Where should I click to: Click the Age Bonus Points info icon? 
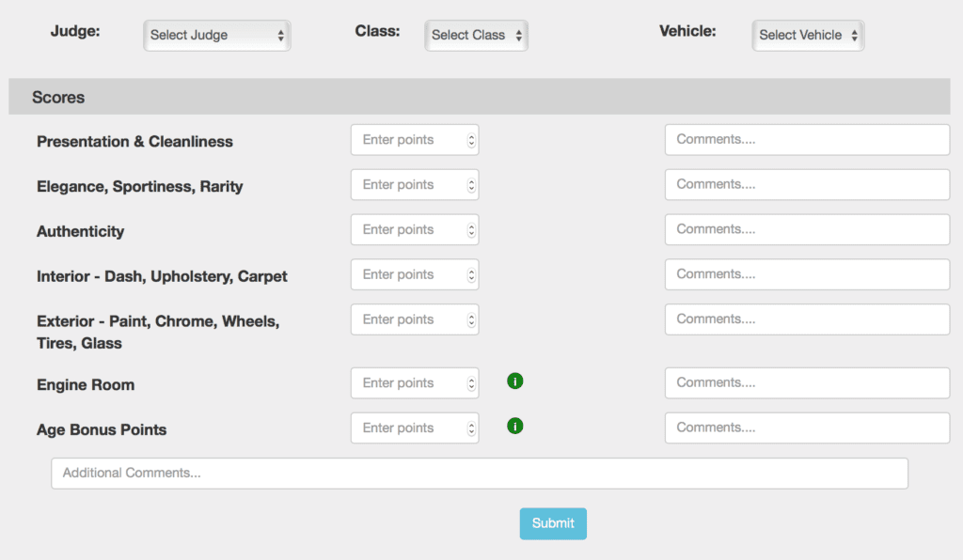(514, 426)
